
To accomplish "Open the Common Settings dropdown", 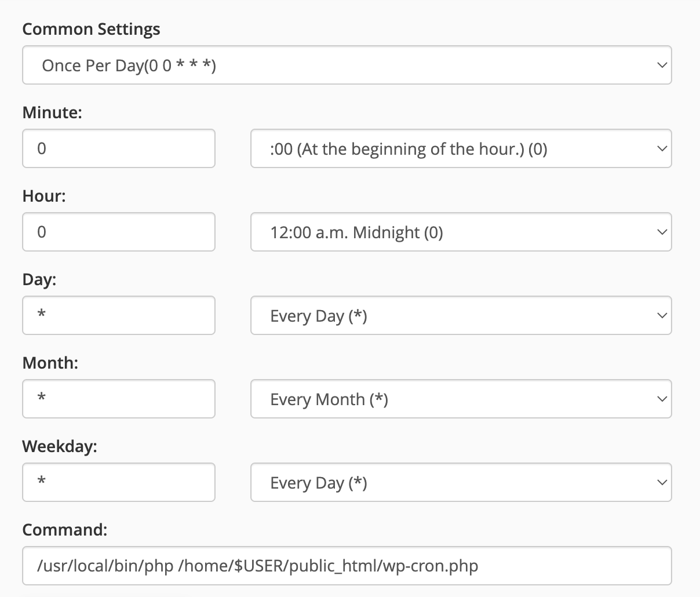I will point(347,65).
